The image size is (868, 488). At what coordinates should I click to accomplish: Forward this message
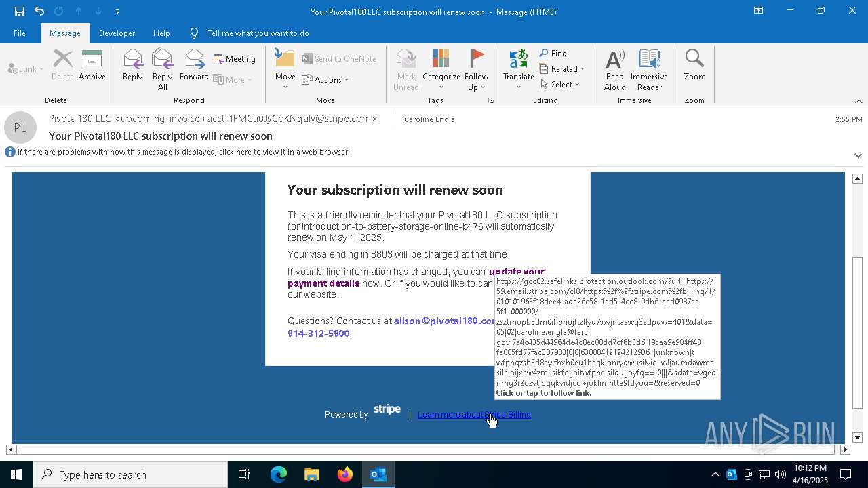click(x=194, y=65)
